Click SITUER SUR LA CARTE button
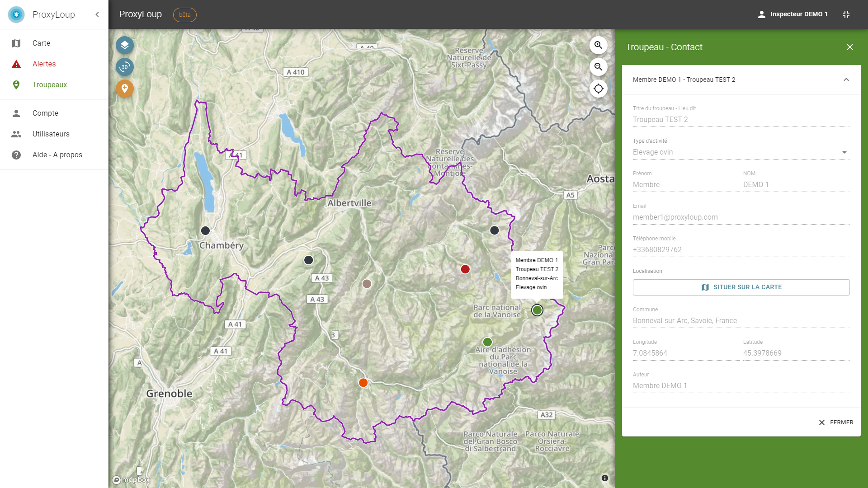 741,287
